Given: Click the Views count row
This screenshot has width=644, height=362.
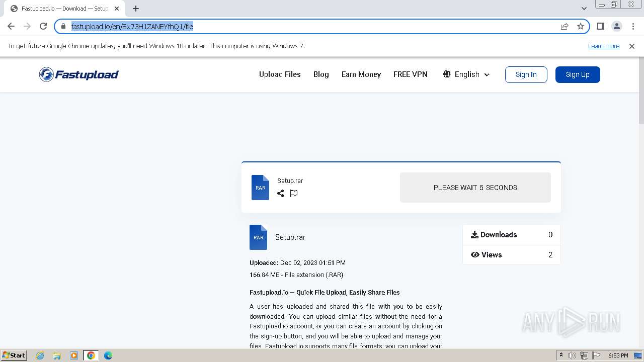Looking at the screenshot, I should [x=511, y=255].
